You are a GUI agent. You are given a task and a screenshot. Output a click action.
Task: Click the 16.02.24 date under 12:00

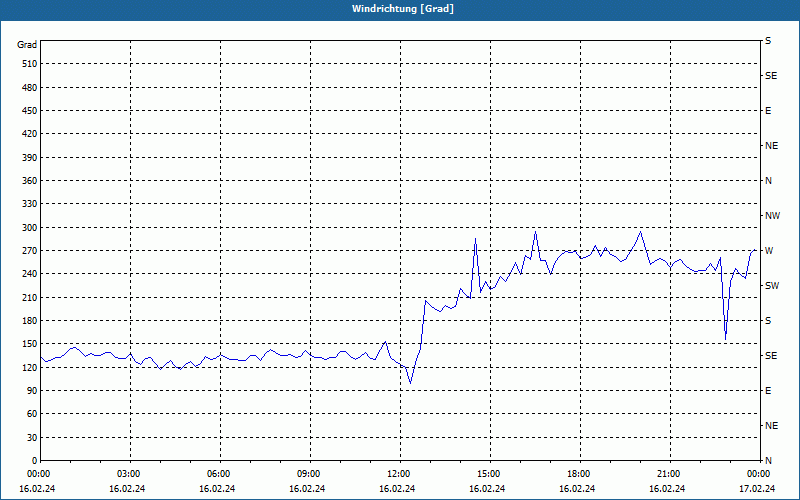[x=397, y=489]
